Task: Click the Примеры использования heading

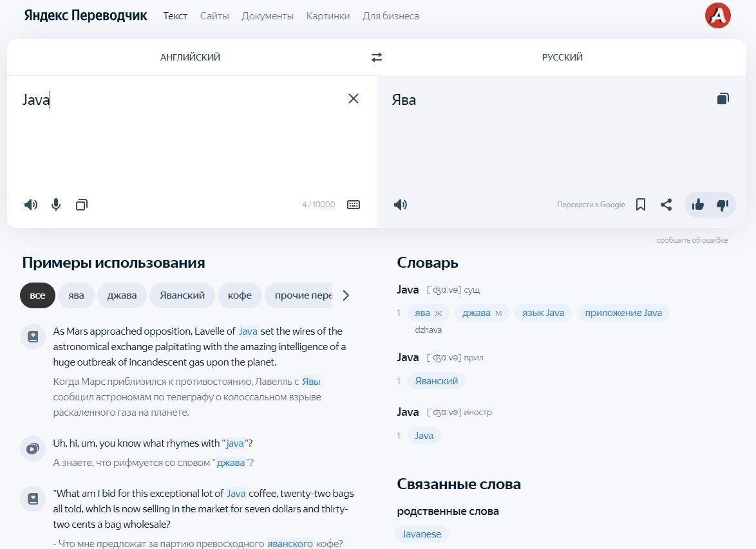Action: pos(113,263)
